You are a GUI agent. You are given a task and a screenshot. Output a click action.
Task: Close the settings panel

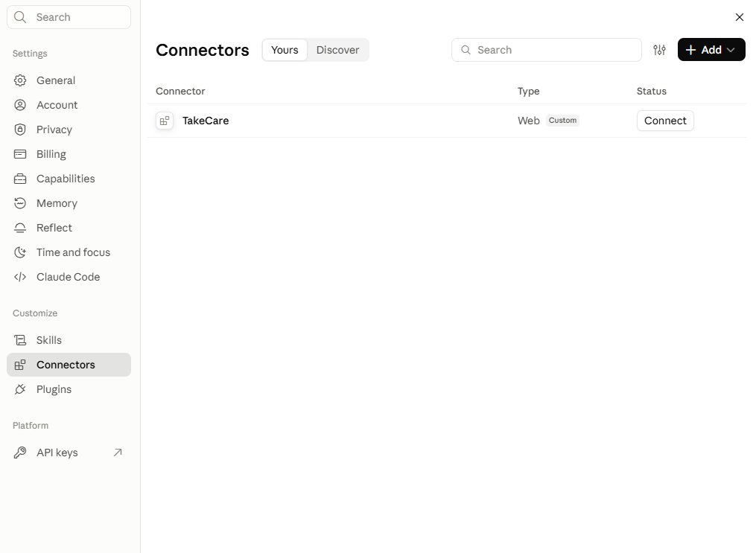pyautogui.click(x=739, y=17)
